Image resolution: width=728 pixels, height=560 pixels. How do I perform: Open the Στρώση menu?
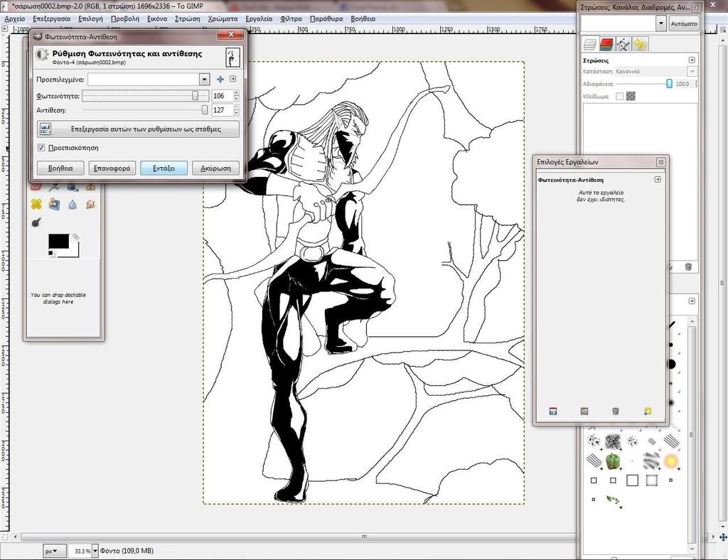[188, 18]
